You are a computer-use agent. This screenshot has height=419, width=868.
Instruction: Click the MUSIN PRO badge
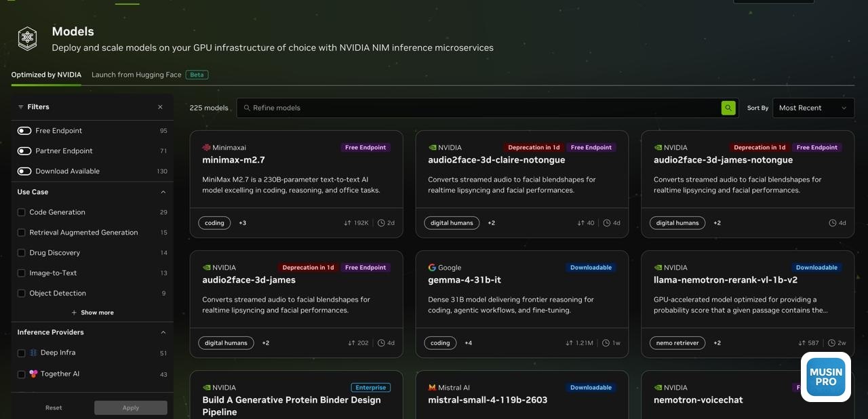(825, 377)
